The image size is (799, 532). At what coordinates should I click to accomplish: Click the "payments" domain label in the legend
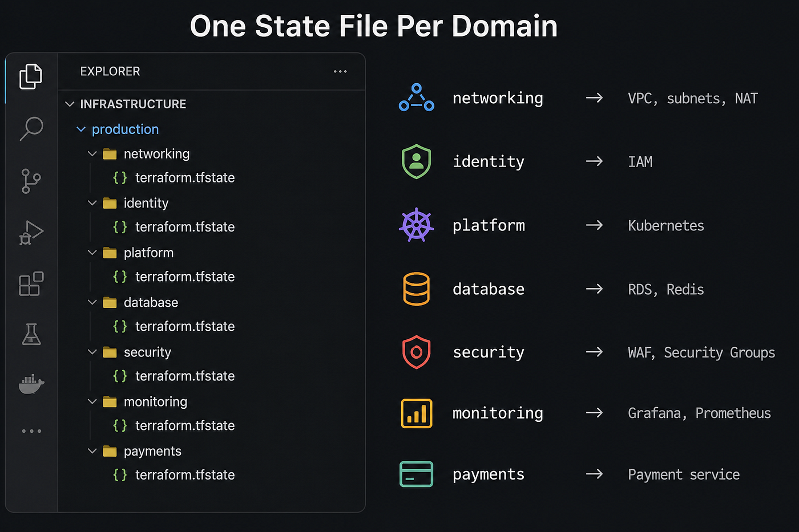click(489, 475)
